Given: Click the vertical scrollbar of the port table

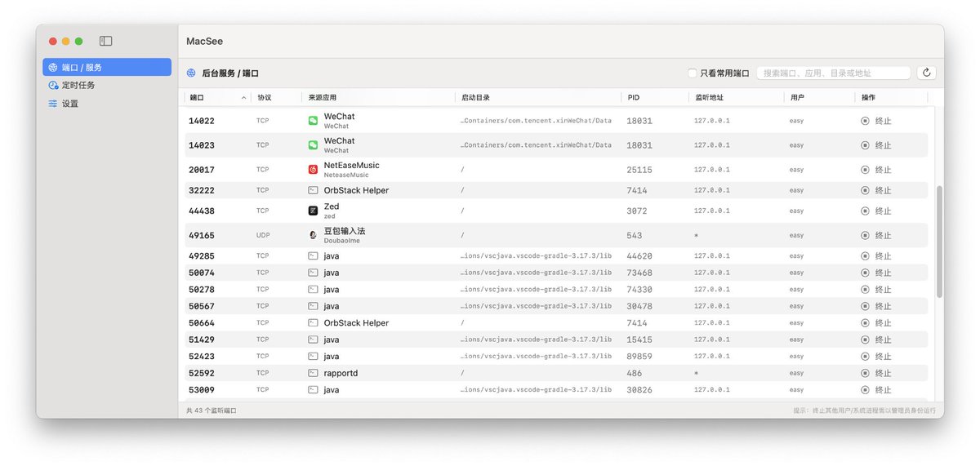Looking at the screenshot, I should pos(939,241).
